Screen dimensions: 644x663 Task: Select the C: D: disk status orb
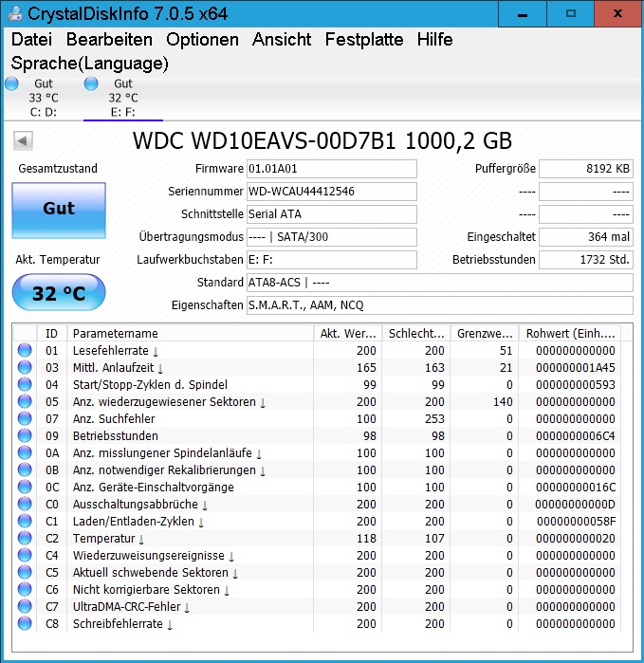(x=11, y=83)
